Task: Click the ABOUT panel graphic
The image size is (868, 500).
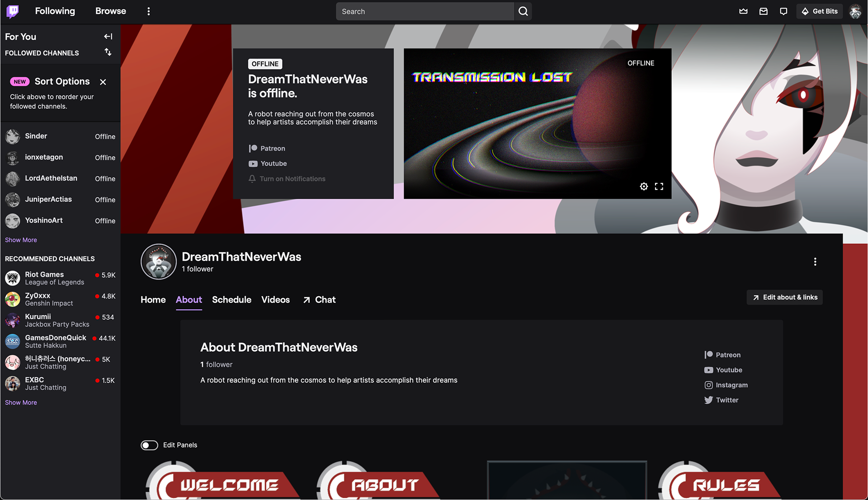Action: point(378,481)
